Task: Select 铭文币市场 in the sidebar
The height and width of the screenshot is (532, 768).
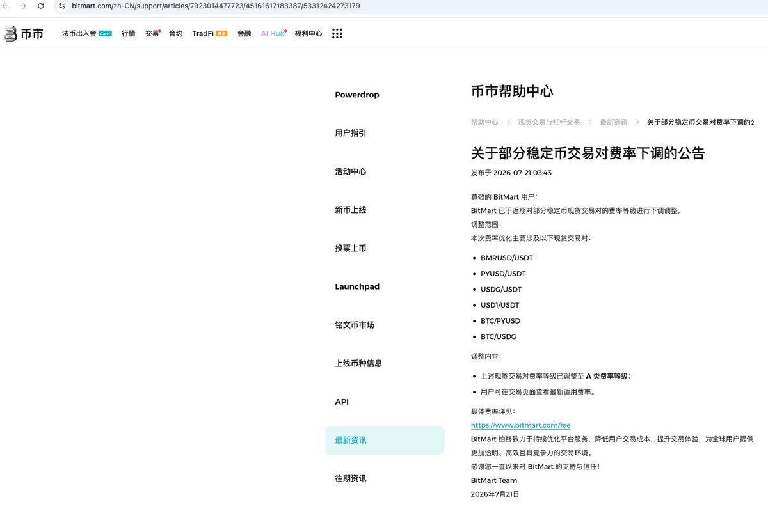Action: 355,325
